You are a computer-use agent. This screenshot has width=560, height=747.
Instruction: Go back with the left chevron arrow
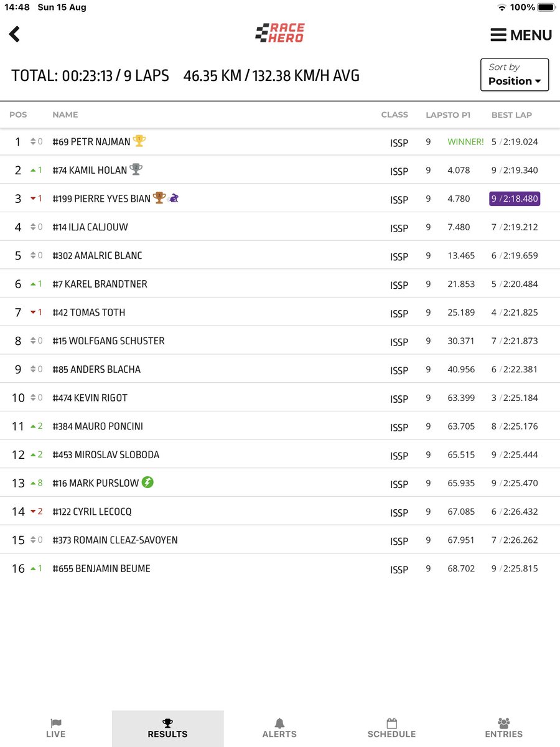pyautogui.click(x=14, y=34)
